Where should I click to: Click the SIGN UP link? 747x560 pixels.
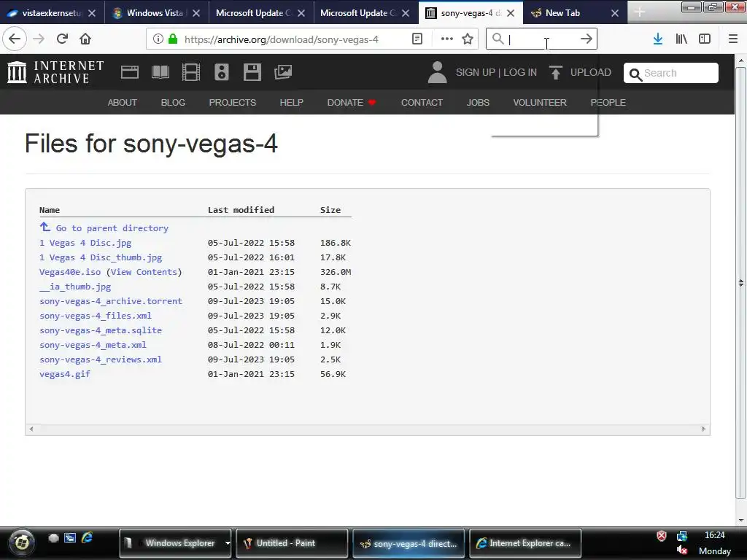pos(476,72)
